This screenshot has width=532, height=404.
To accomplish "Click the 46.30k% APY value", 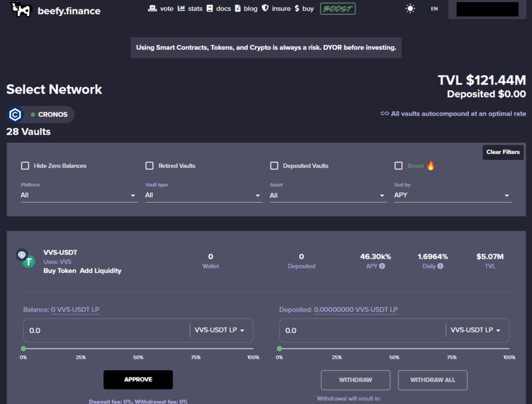I will coord(376,256).
